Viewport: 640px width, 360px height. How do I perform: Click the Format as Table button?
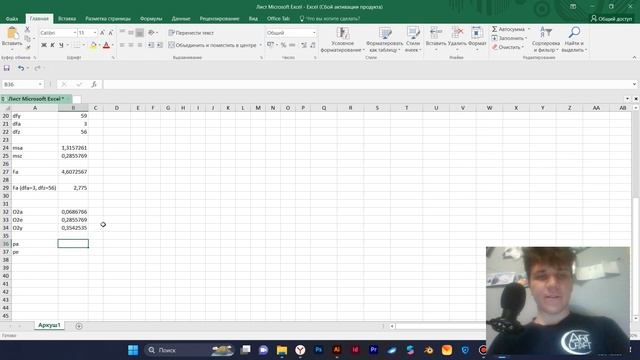pos(384,39)
